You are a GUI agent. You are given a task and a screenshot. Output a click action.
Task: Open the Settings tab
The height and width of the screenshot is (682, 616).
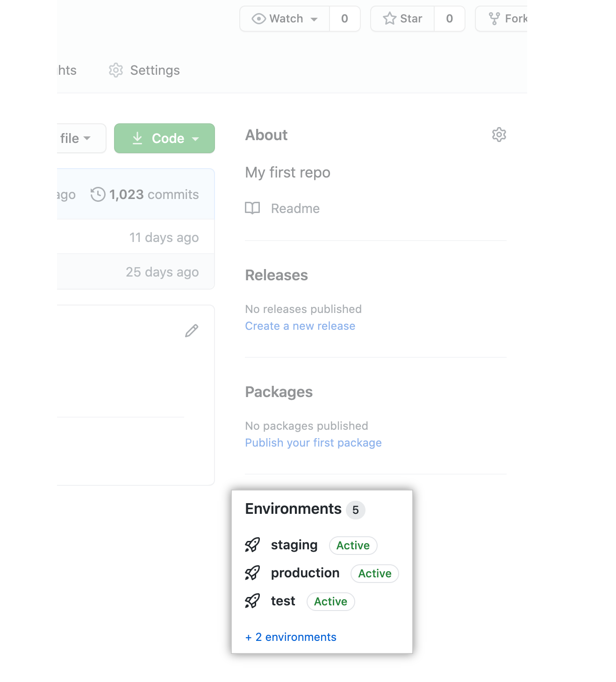[155, 70]
